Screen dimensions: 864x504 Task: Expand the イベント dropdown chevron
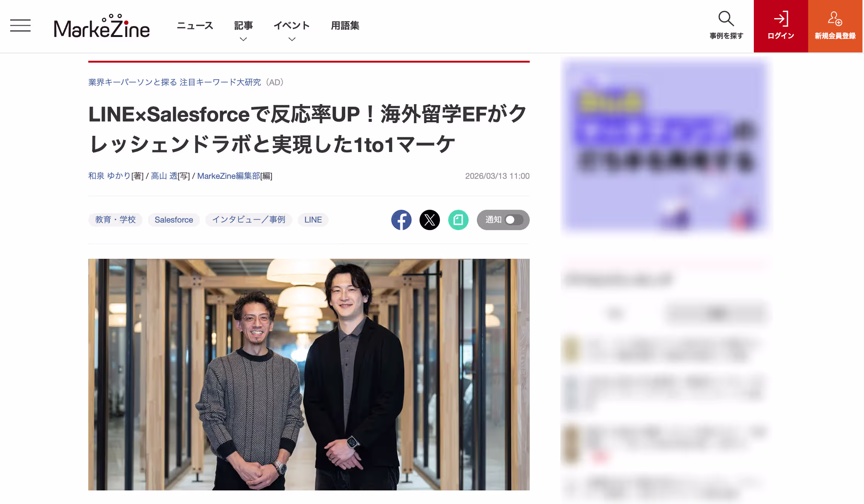point(292,39)
